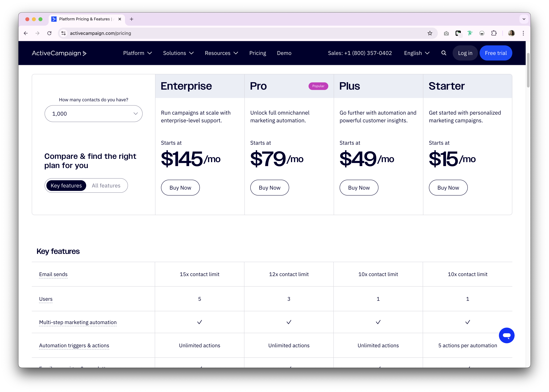Click the $145/mo Enterprise price
This screenshot has height=392, width=549.
[x=191, y=159]
